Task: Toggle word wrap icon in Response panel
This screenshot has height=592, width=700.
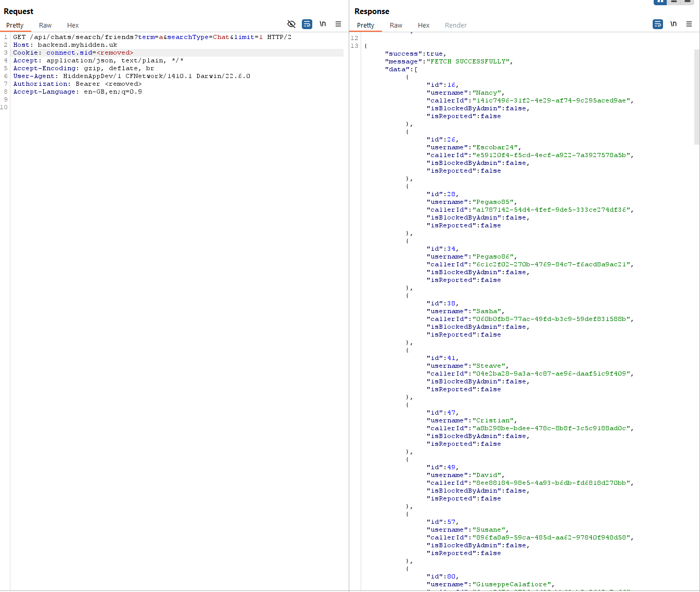Action: pos(658,24)
